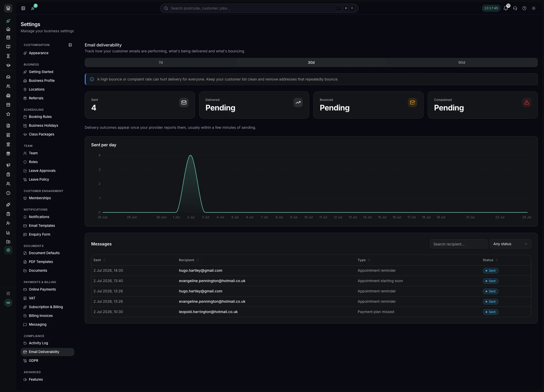The image size is (544, 392).
Task: Open the notifications bell in top bar
Action: 506,8
